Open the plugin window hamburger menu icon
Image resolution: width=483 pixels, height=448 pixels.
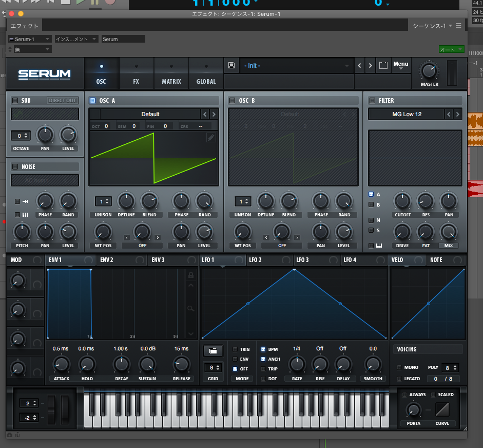(x=458, y=26)
